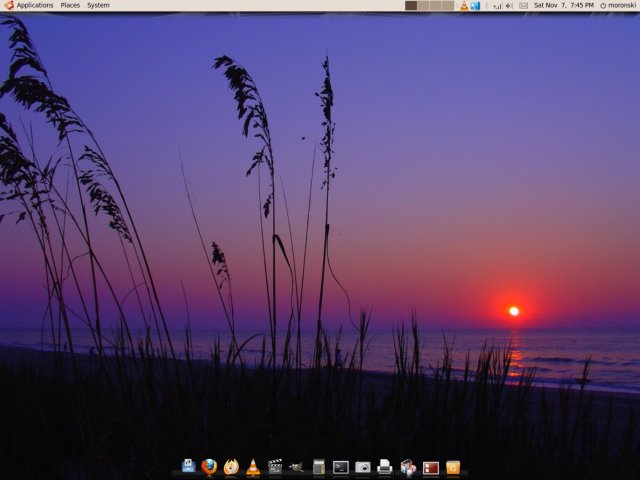Open the colored cubes software icon in dock
Image resolution: width=640 pixels, height=480 pixels.
click(408, 467)
